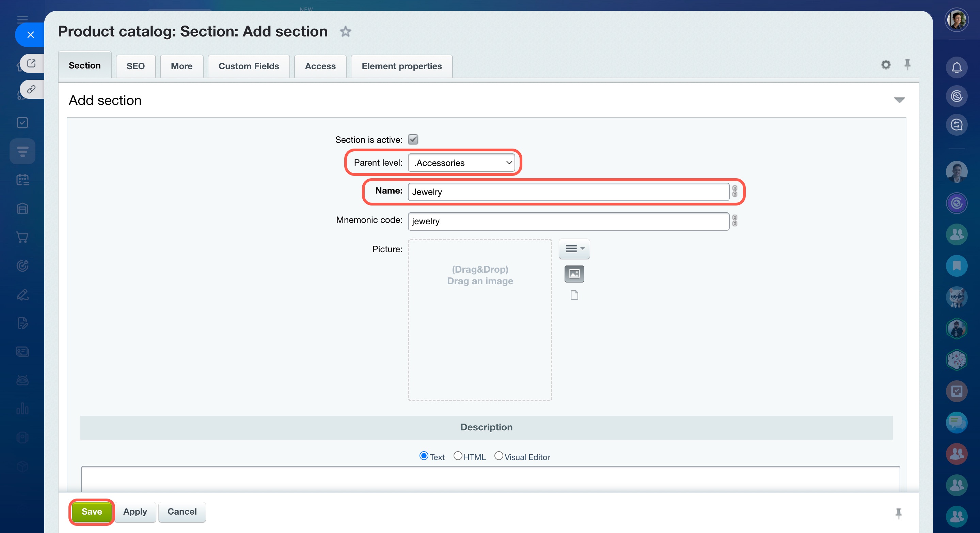The image size is (980, 533).
Task: Open the Parent level dropdown
Action: click(461, 163)
